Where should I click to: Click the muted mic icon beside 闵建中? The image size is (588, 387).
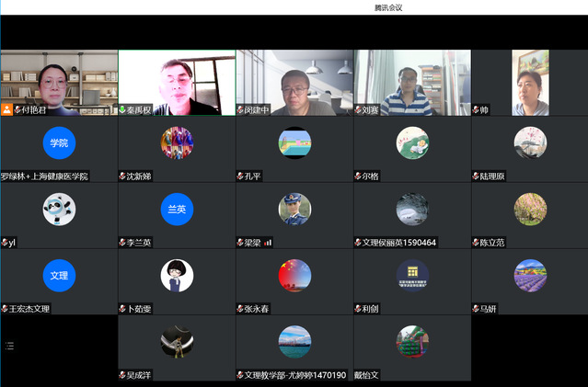pyautogui.click(x=241, y=109)
